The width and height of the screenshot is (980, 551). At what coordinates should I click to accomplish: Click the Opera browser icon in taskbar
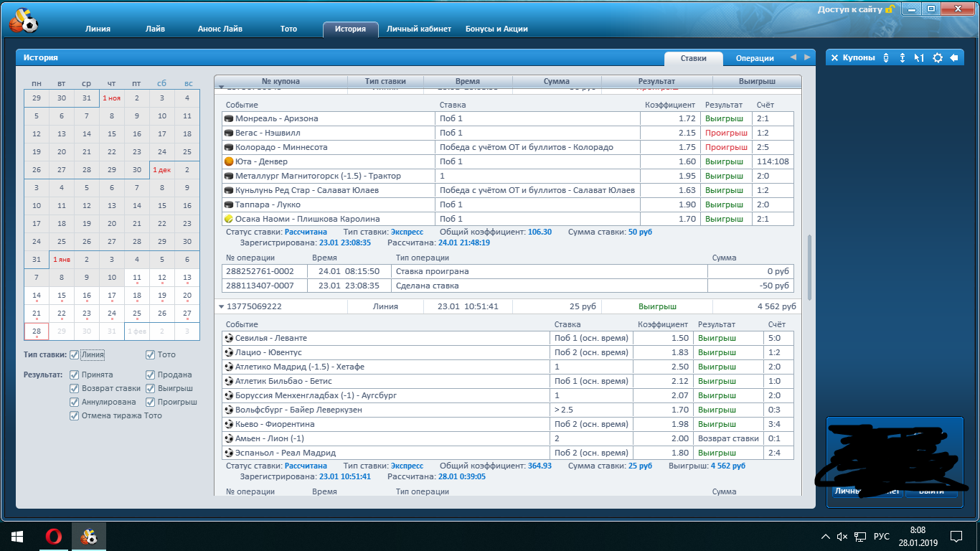pos(53,537)
